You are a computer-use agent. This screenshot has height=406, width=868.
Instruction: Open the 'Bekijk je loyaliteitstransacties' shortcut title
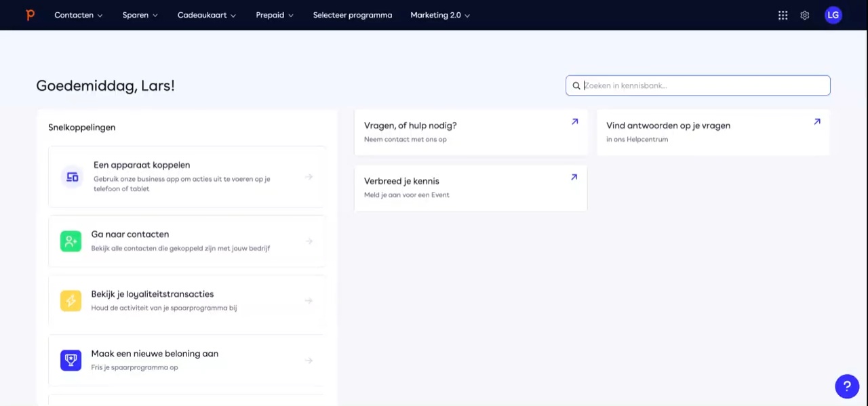[x=153, y=293]
